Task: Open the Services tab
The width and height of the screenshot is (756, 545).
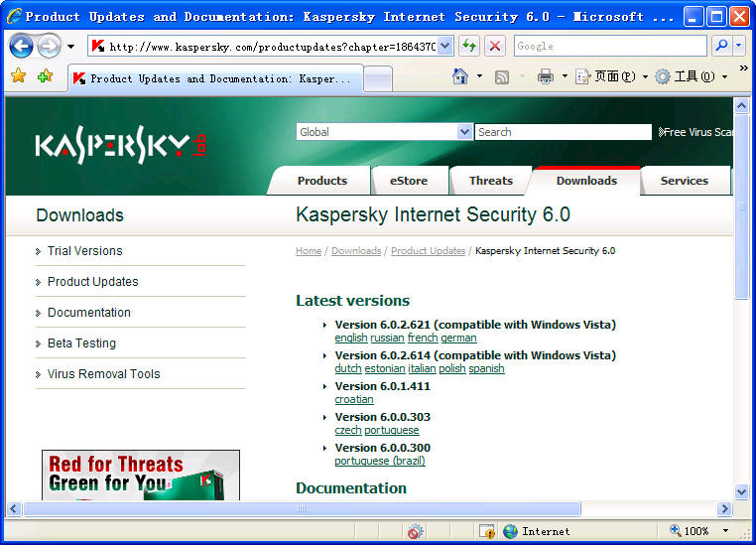Action: click(x=685, y=181)
